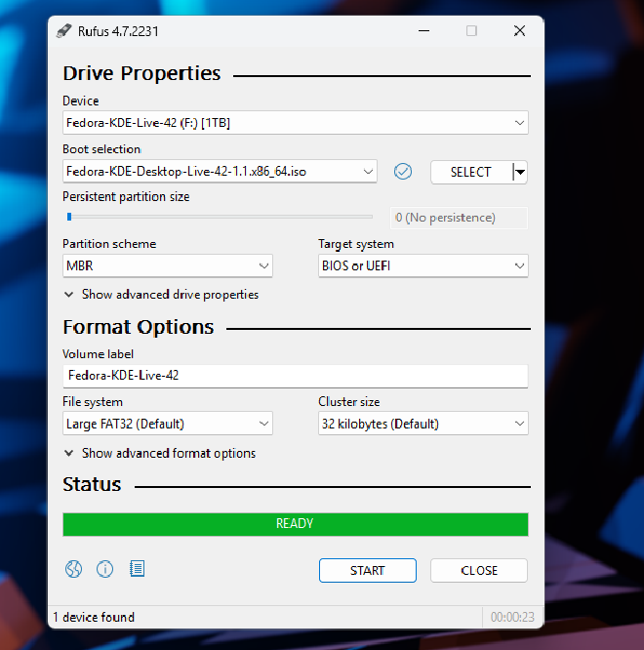This screenshot has height=650, width=644.
Task: Minimize the Rufus window
Action: point(423,30)
